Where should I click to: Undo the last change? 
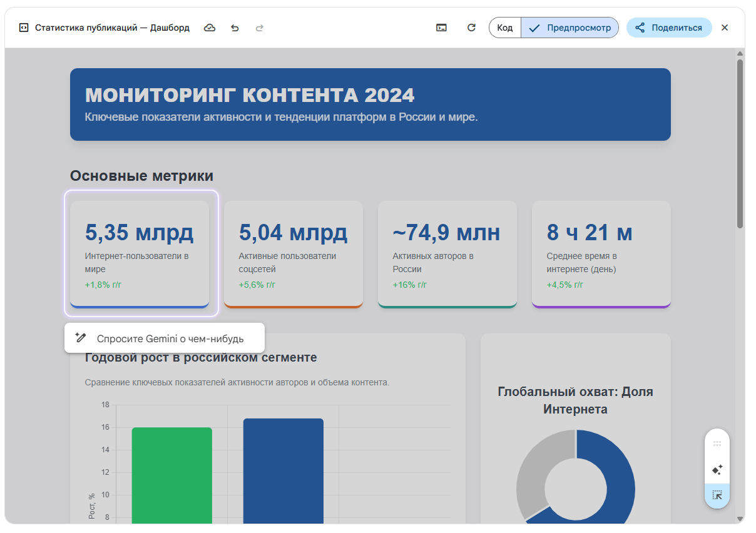pos(235,28)
